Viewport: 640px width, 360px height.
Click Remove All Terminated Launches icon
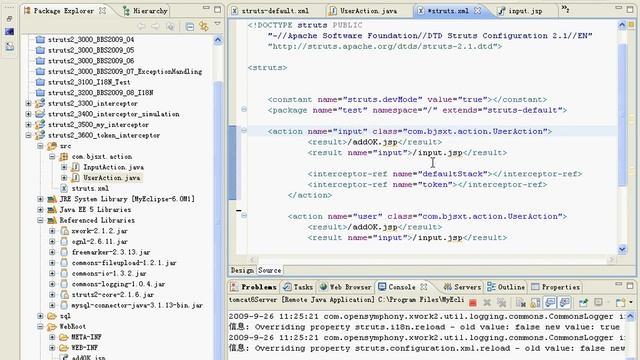(502, 302)
